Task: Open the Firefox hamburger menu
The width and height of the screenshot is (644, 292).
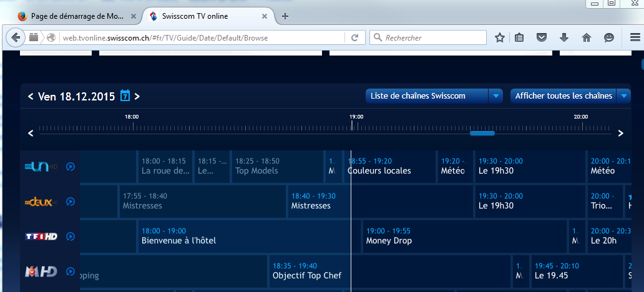Action: coord(635,38)
